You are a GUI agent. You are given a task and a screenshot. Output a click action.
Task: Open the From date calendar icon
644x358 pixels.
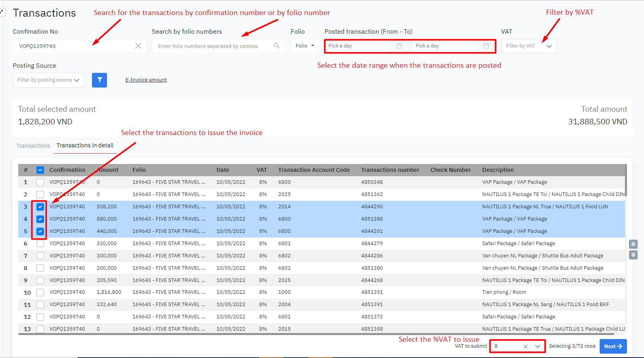[399, 46]
